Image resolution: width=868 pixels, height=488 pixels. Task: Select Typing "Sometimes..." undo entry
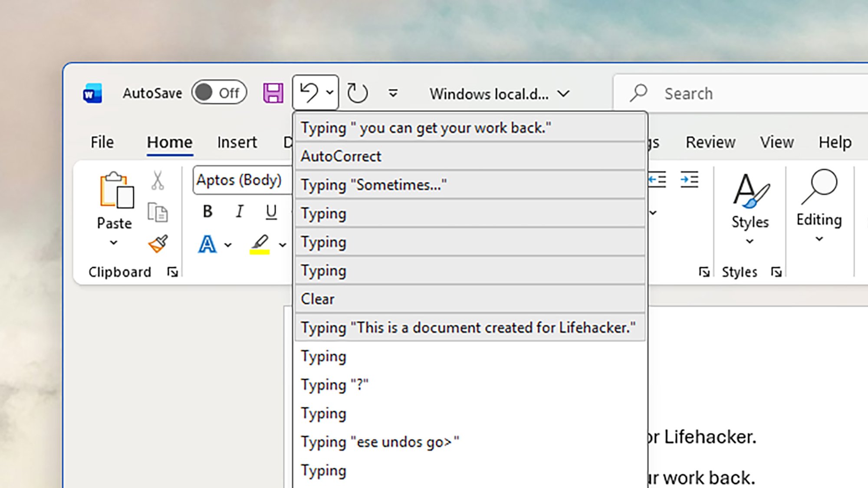pos(470,185)
